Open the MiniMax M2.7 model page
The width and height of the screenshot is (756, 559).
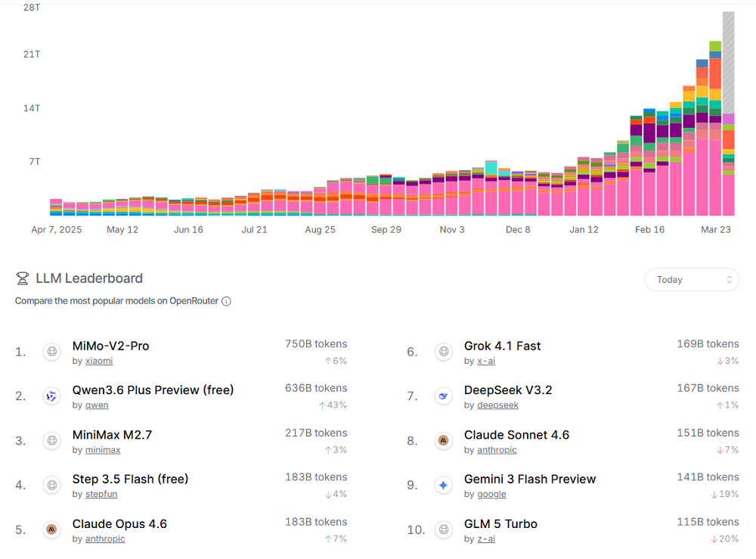click(112, 435)
